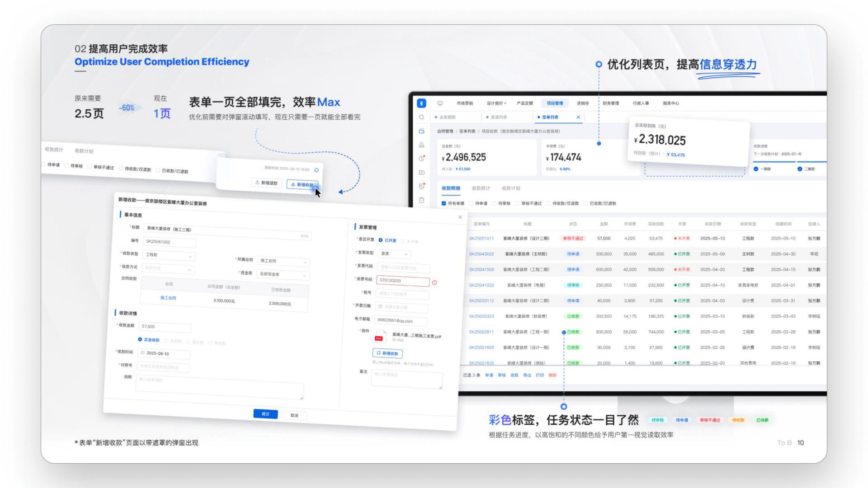The width and height of the screenshot is (868, 488).
Task: Open the 财务管理 top menu item
Action: pyautogui.click(x=611, y=103)
